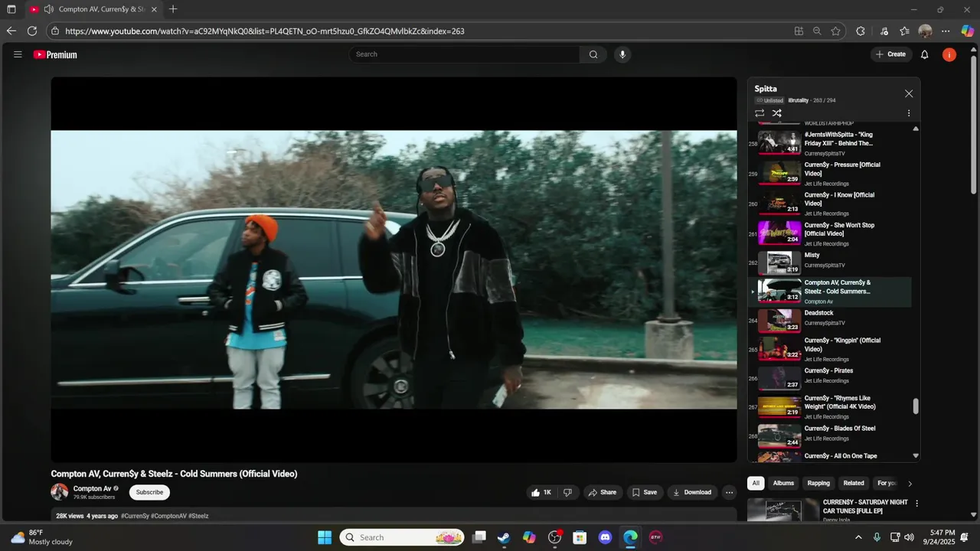The width and height of the screenshot is (980, 551).
Task: Open Microsoft Store from the taskbar
Action: coord(580,537)
